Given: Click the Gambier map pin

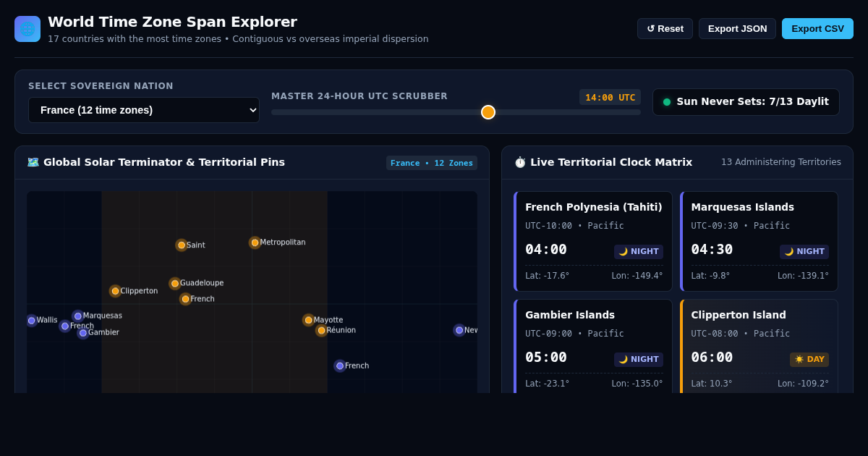Looking at the screenshot, I should [83, 333].
